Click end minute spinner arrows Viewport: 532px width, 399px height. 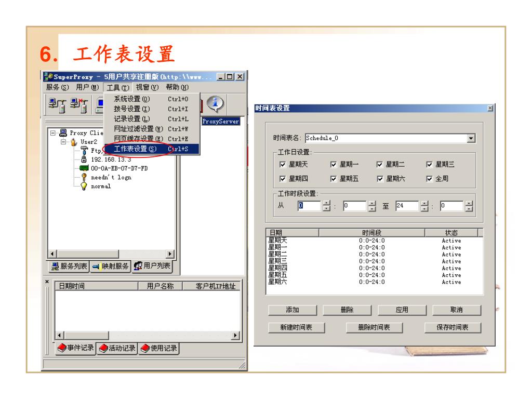[x=469, y=206]
